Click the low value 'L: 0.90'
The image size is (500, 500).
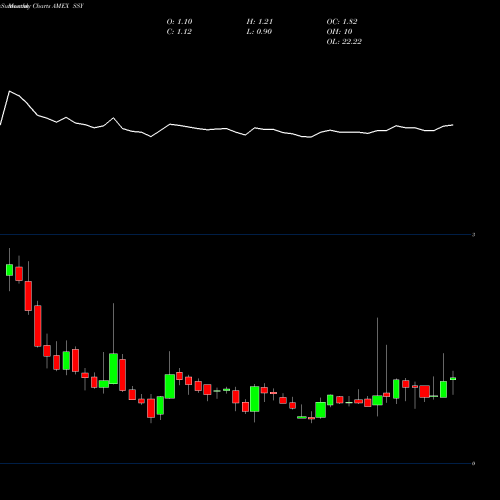click(x=259, y=32)
